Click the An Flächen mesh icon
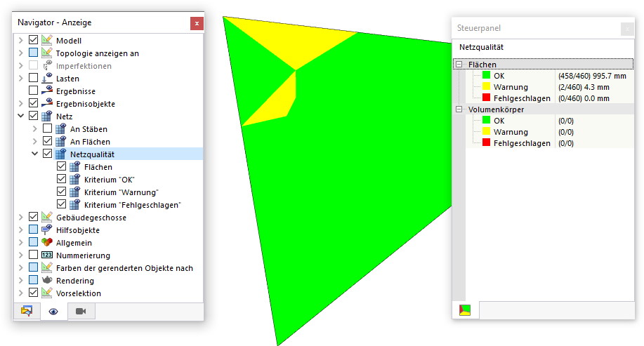This screenshot has width=644, height=346. 61,142
